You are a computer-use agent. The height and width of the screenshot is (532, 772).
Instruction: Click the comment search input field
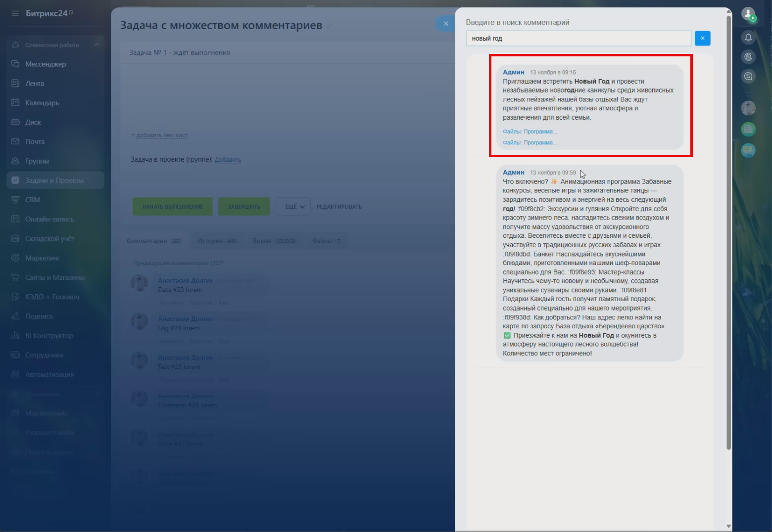[x=578, y=39]
